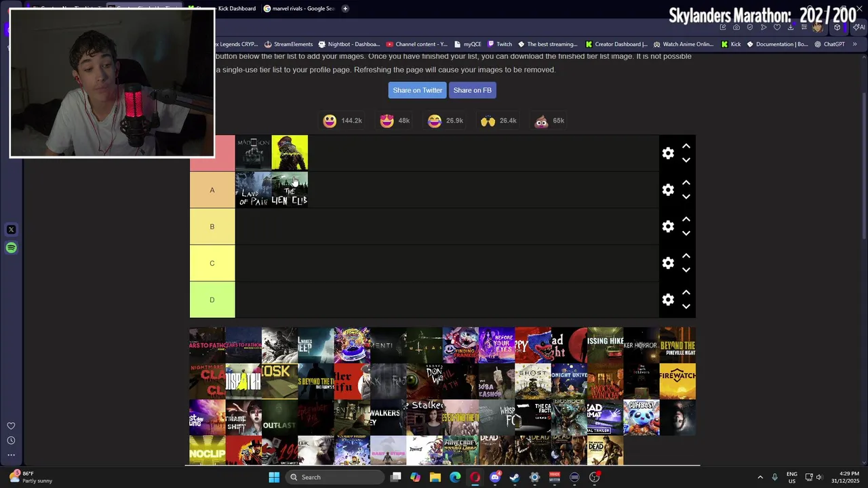Click the laughing reaction emoji 26.9k
868x488 pixels.
click(x=434, y=121)
